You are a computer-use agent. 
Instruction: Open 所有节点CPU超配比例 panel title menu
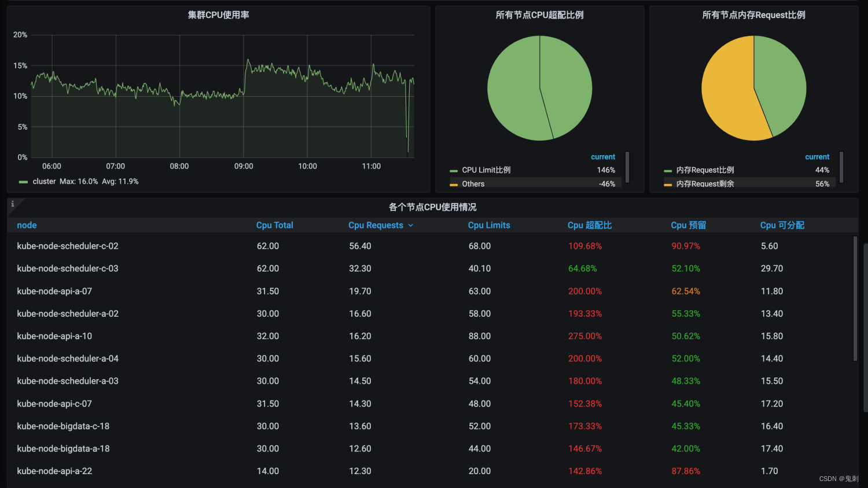(x=539, y=15)
